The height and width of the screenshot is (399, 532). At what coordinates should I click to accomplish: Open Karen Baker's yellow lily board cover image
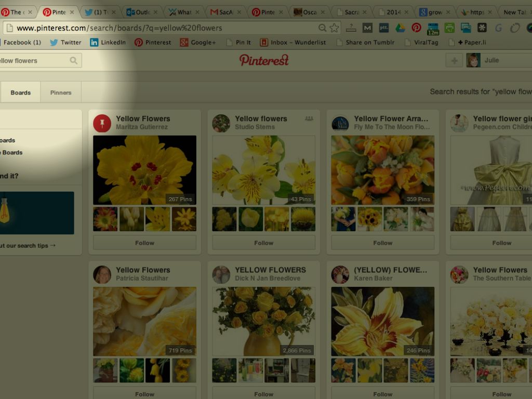[382, 321]
